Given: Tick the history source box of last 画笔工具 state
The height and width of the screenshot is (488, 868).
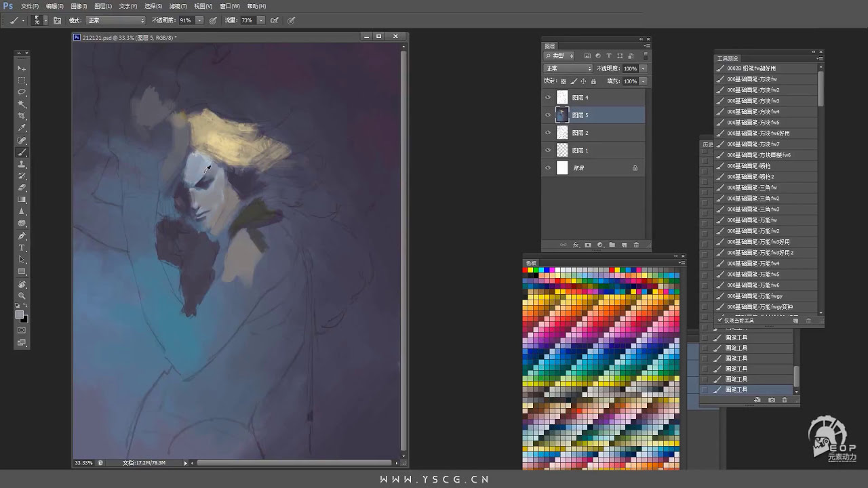Looking at the screenshot, I should coord(705,390).
